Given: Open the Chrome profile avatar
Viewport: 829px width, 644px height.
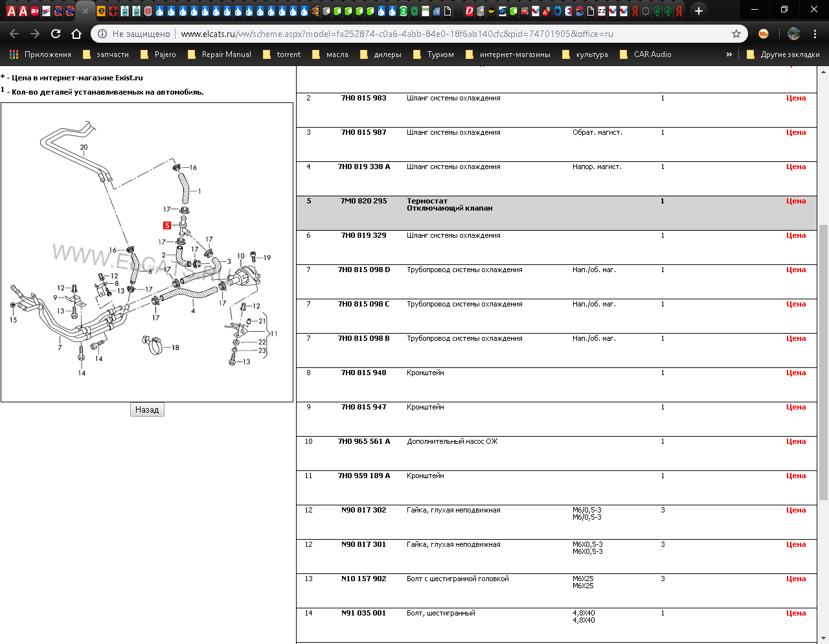Looking at the screenshot, I should click(794, 34).
